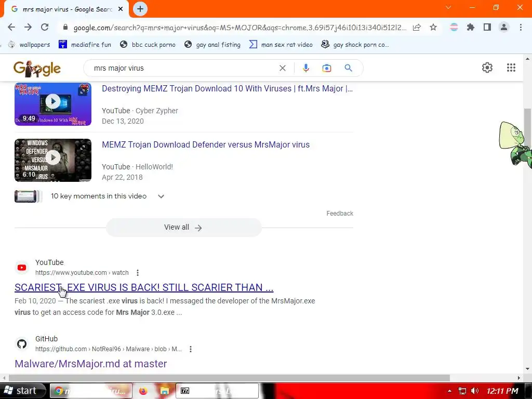The height and width of the screenshot is (399, 532).
Task: Clear the search box text
Action: (282, 68)
